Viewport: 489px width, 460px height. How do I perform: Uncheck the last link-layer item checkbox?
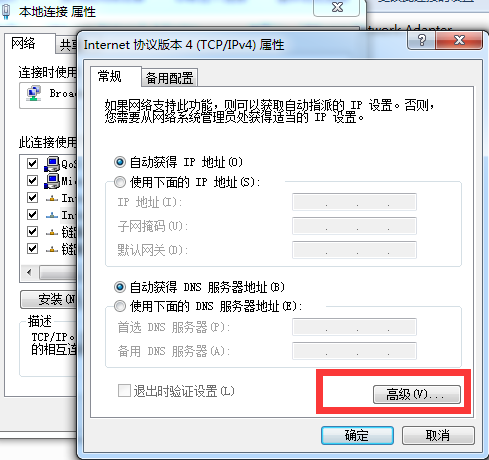click(x=32, y=249)
